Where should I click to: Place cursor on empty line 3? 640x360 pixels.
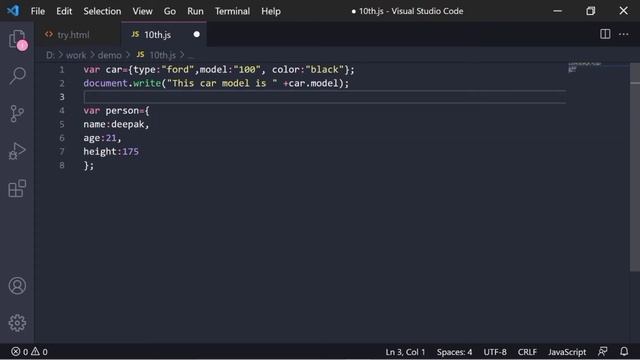324,97
